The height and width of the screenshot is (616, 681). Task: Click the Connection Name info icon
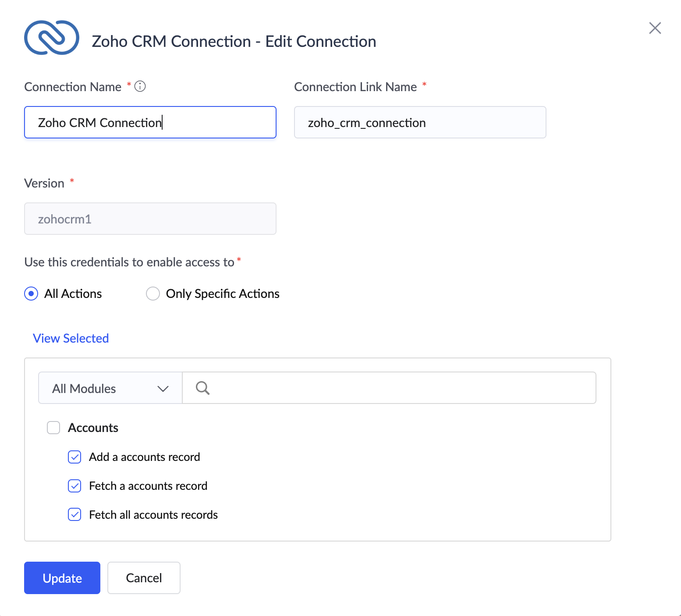coord(140,86)
